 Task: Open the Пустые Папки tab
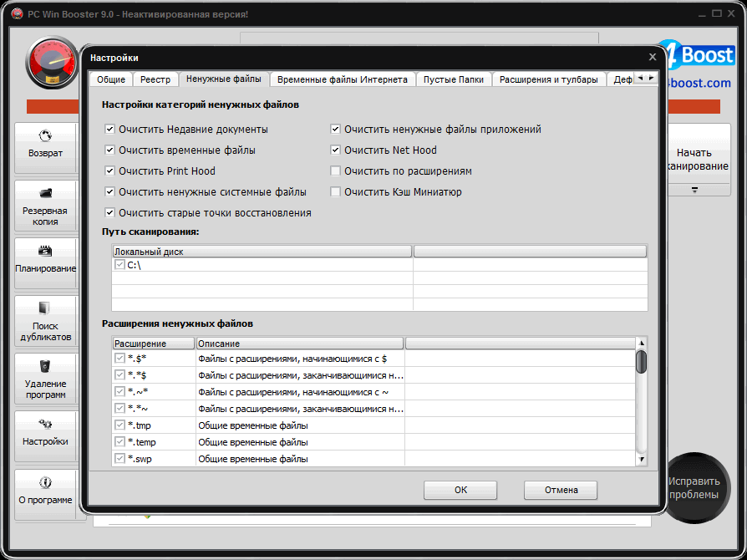coord(454,79)
